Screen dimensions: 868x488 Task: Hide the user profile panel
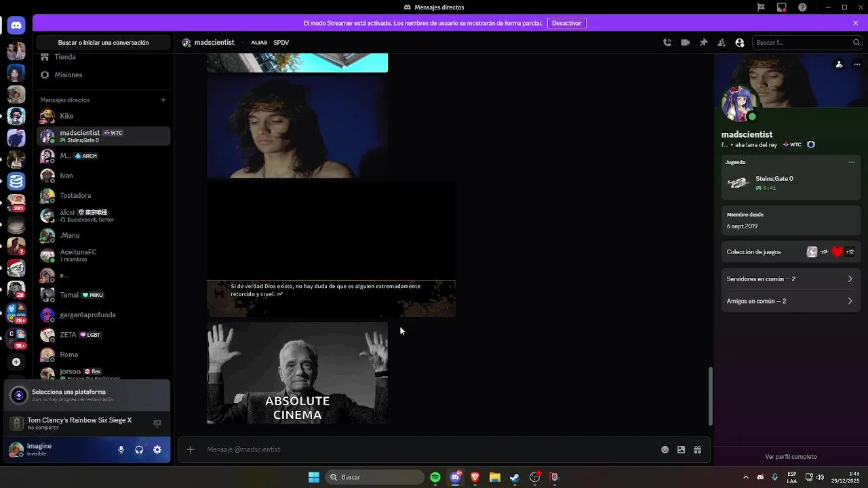[740, 42]
